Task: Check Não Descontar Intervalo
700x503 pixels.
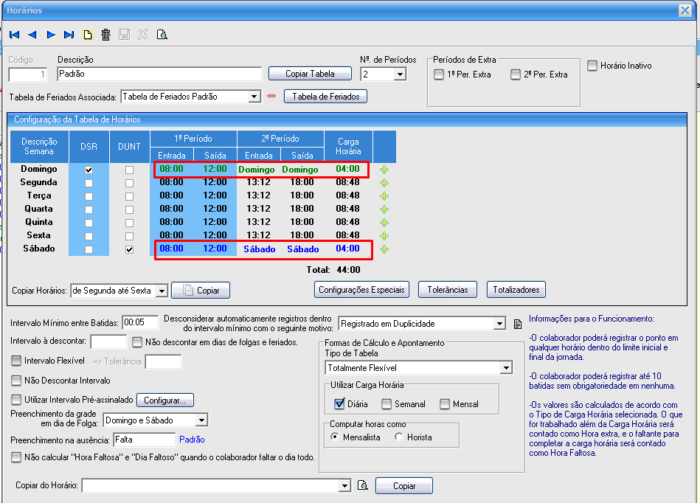Action: [x=16, y=380]
